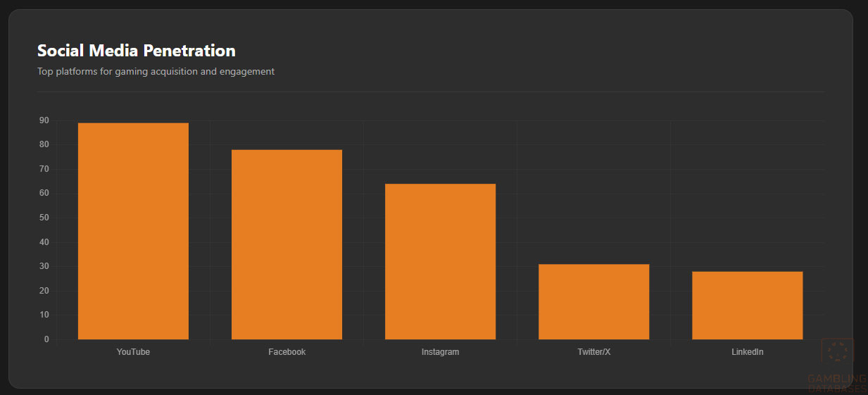Screen dimensions: 868x395
Task: Click the 10 y-axis tick label
Action: (44, 315)
